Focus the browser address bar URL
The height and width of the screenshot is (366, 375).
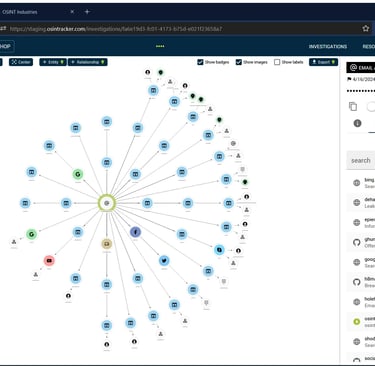point(116,29)
